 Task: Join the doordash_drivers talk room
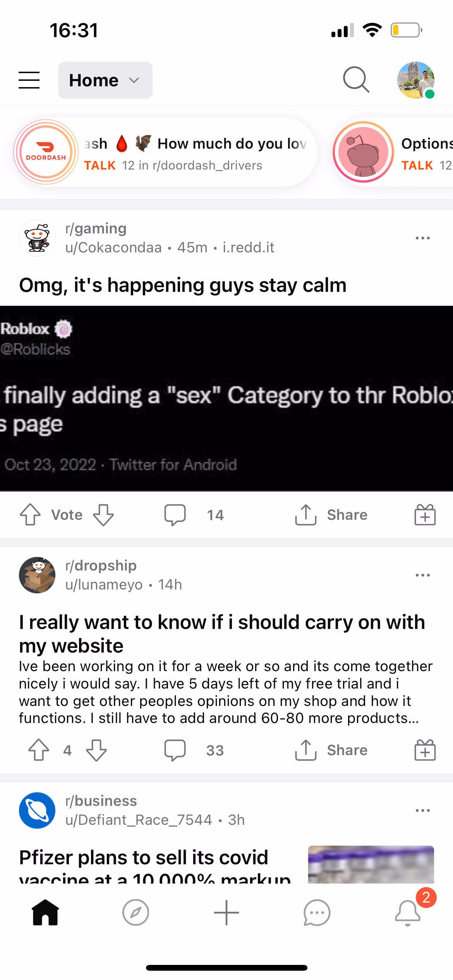pos(165,152)
